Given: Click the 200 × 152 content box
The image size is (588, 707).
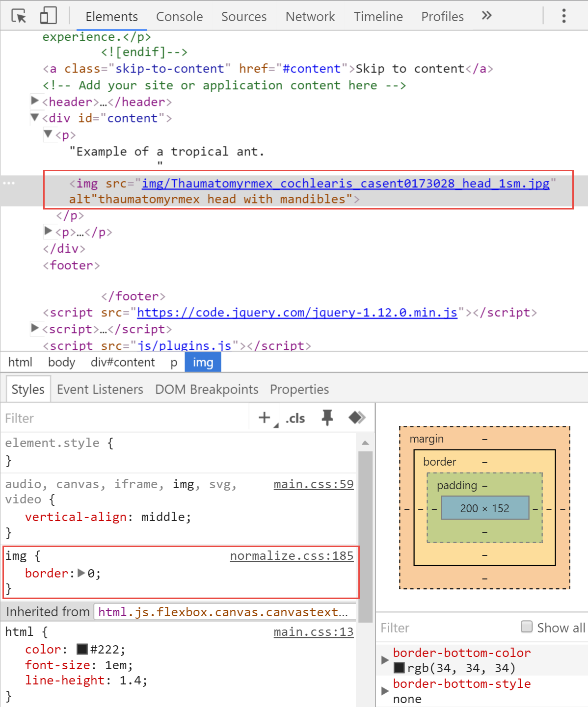Looking at the screenshot, I should pos(485,508).
